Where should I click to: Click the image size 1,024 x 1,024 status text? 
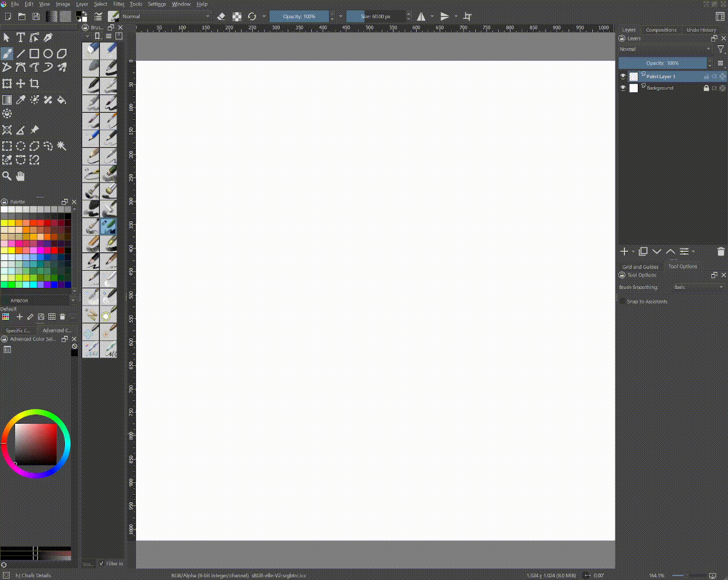coord(551,575)
